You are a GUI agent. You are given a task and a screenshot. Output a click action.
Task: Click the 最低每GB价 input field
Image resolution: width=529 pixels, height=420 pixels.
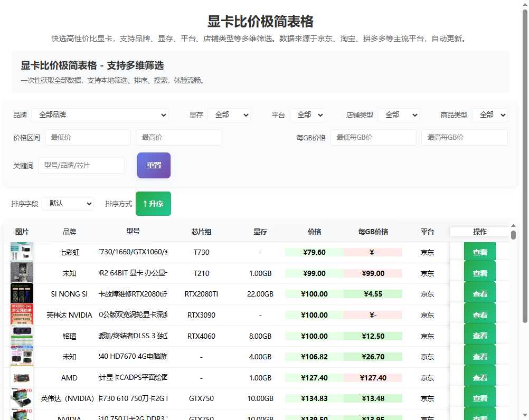(x=373, y=137)
